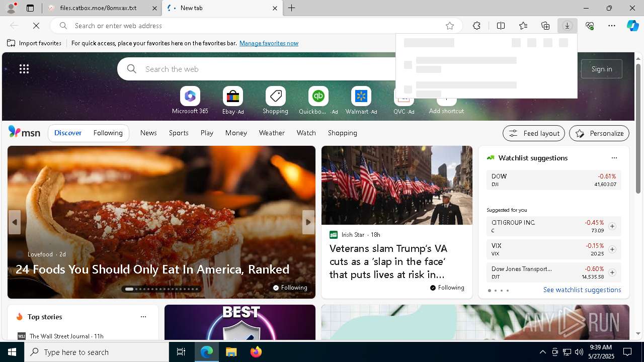Click the address bar field
The height and width of the screenshot is (362, 644).
point(257,26)
